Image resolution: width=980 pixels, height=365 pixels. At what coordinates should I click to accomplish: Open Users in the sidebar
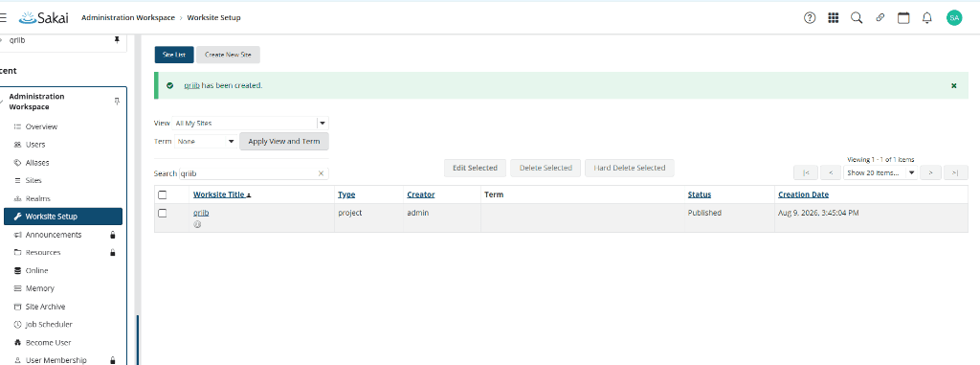tap(35, 145)
